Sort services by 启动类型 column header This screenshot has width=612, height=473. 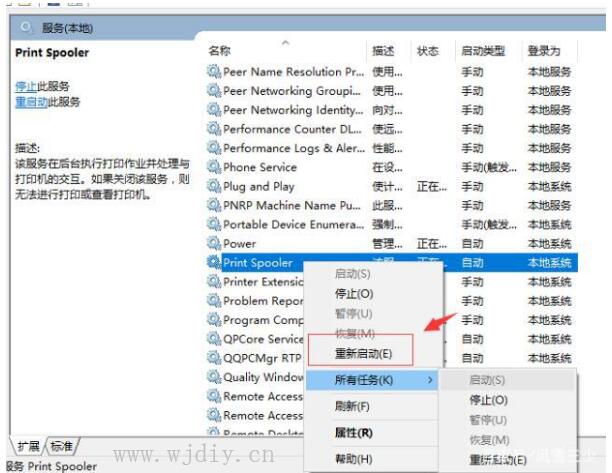point(482,50)
